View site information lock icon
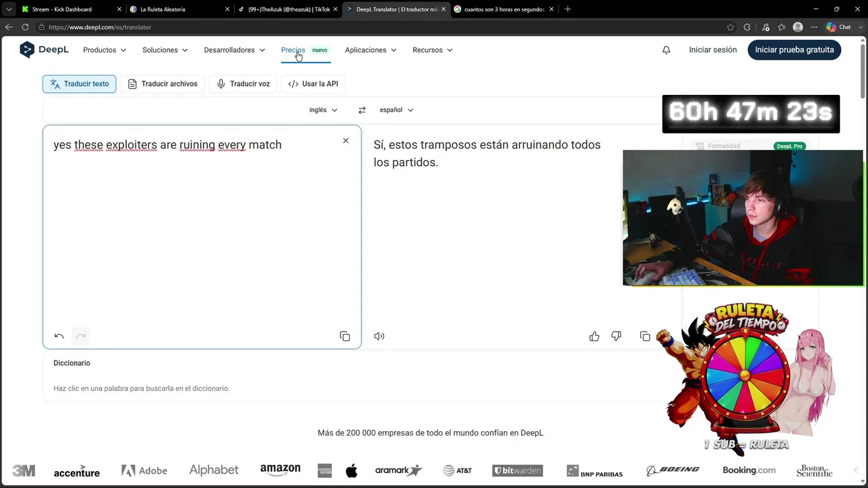 [x=41, y=27]
